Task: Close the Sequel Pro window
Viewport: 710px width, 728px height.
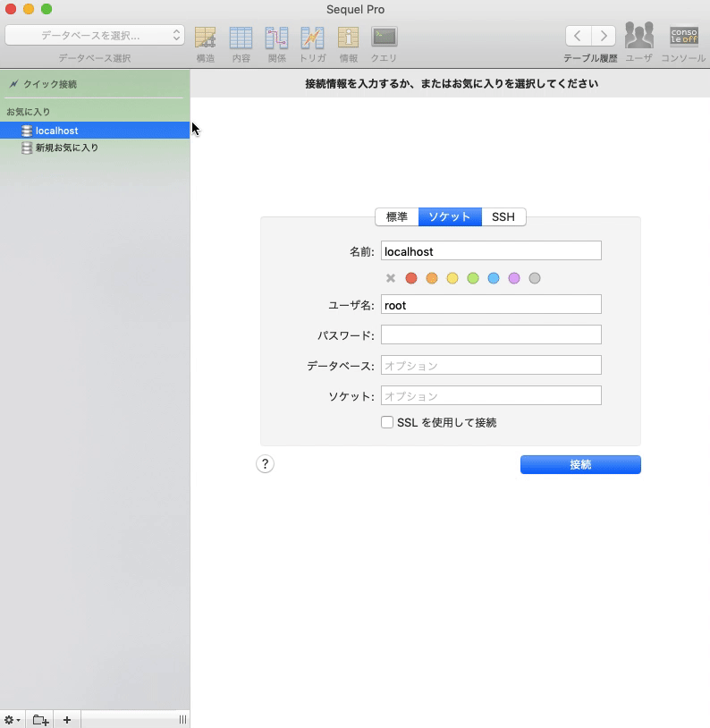Action: click(11, 9)
